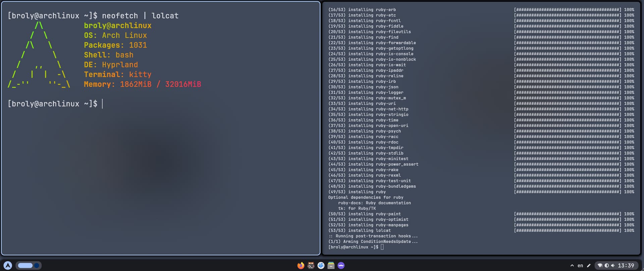644x271 pixels.
Task: Click '(50/53) installing ruby-paint' line
Action: click(x=365, y=214)
